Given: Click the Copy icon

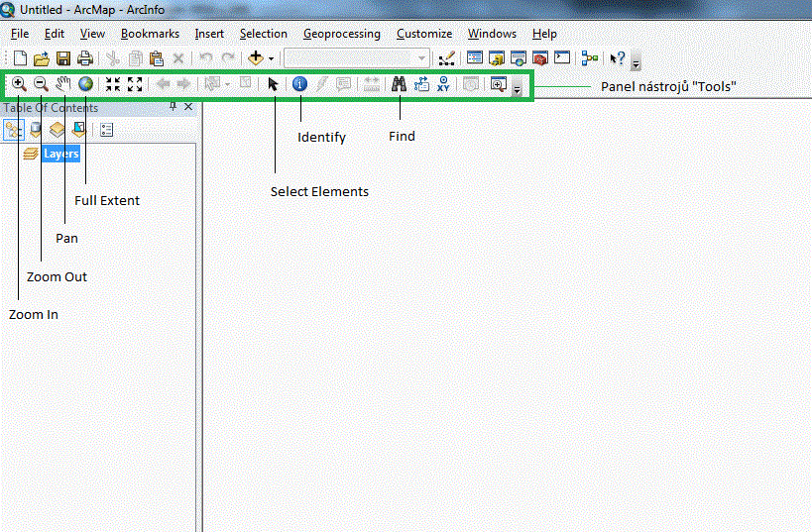Looking at the screenshot, I should 135,58.
